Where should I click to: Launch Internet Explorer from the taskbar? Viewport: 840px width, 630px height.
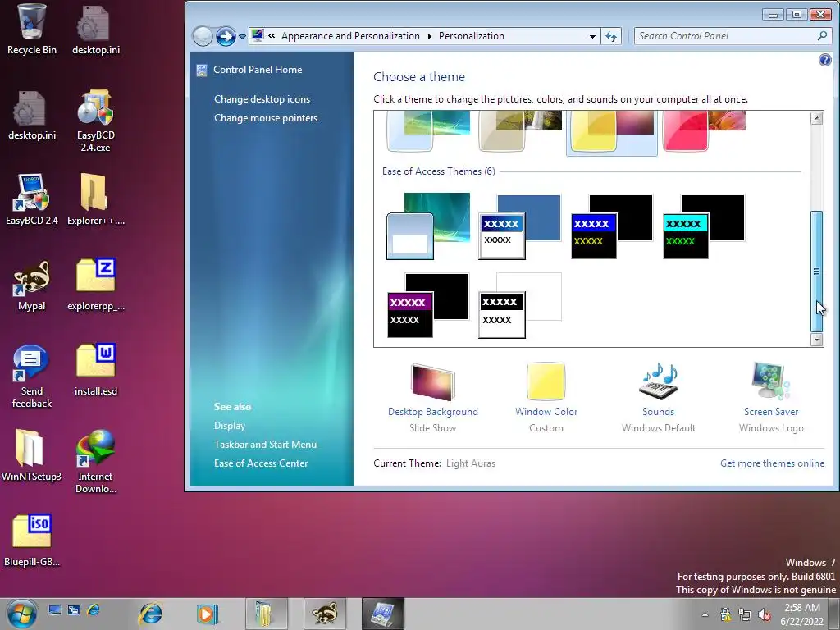[x=151, y=614]
